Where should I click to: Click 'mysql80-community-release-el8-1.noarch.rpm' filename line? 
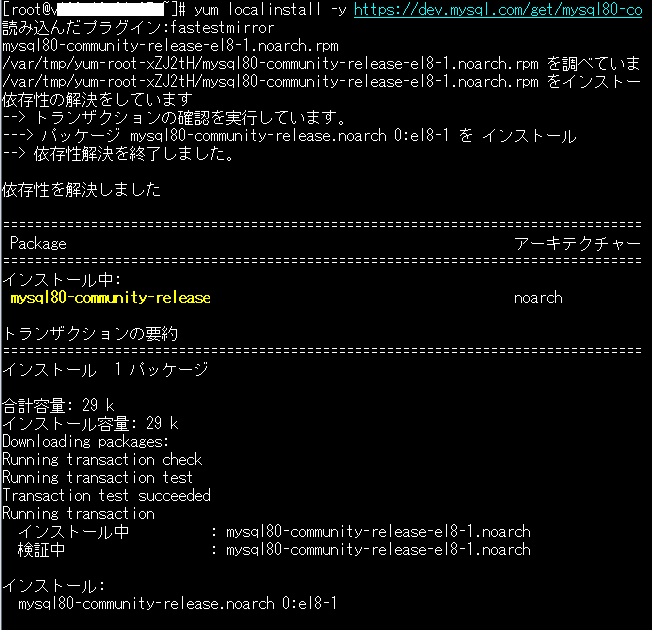[170, 46]
